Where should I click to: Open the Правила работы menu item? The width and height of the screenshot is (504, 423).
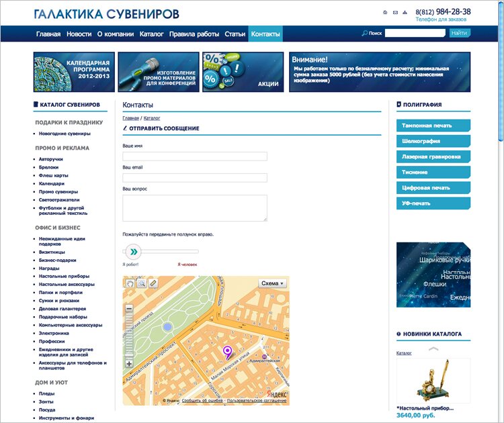click(x=194, y=34)
